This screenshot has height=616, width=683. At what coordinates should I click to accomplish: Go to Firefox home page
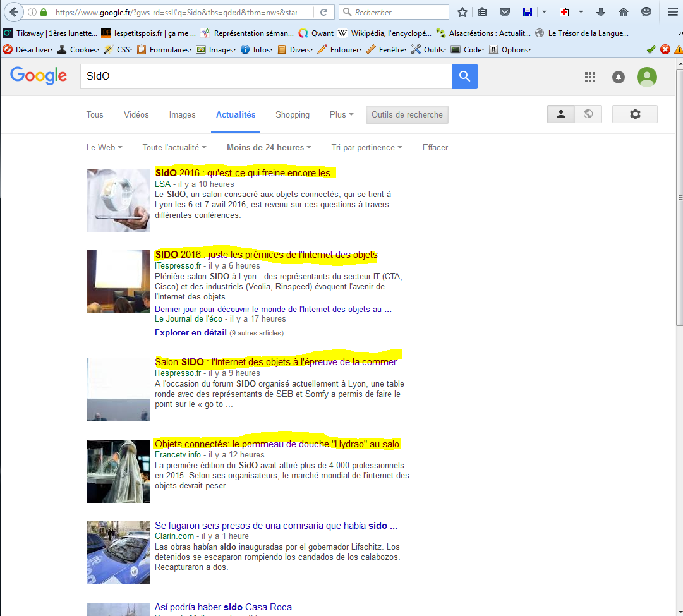coord(623,12)
